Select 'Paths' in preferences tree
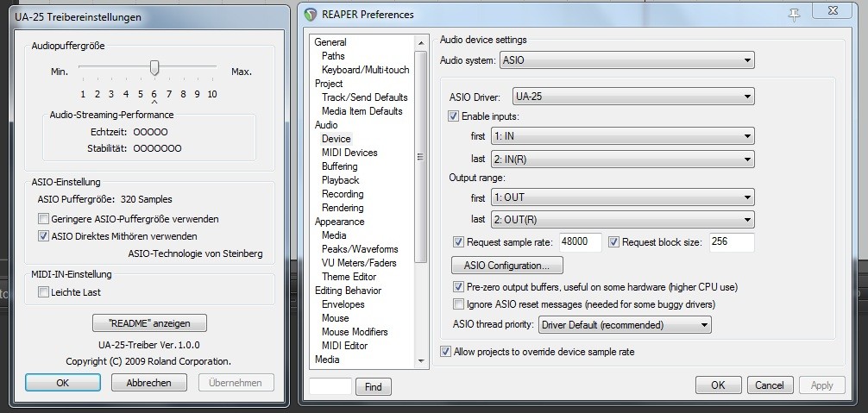This screenshot has height=413, width=868. coord(333,56)
